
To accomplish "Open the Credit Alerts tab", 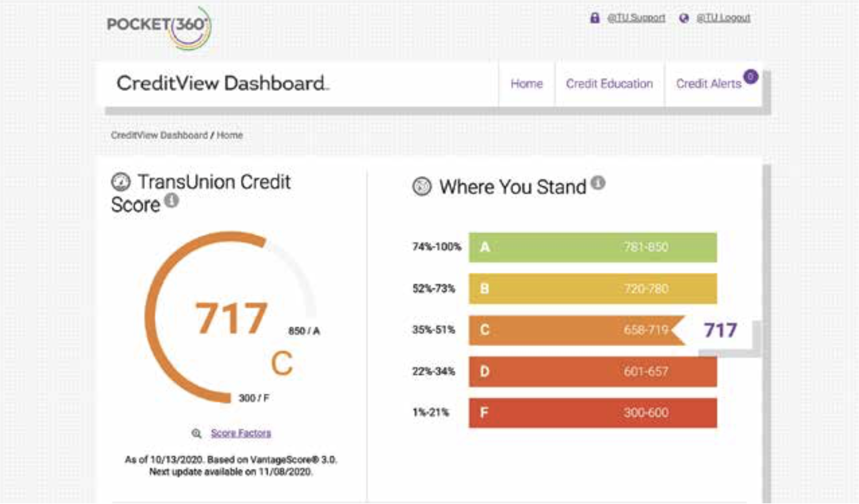I will click(x=708, y=84).
